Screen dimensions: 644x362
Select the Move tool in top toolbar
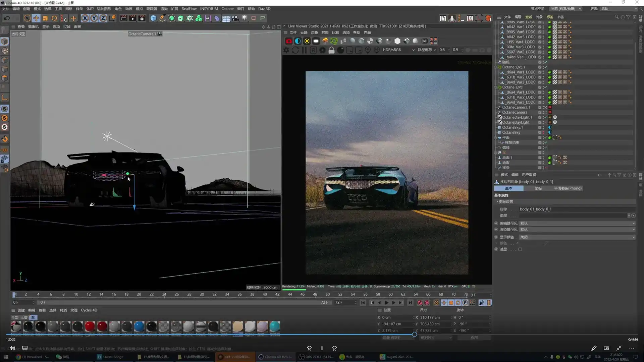pyautogui.click(x=36, y=18)
